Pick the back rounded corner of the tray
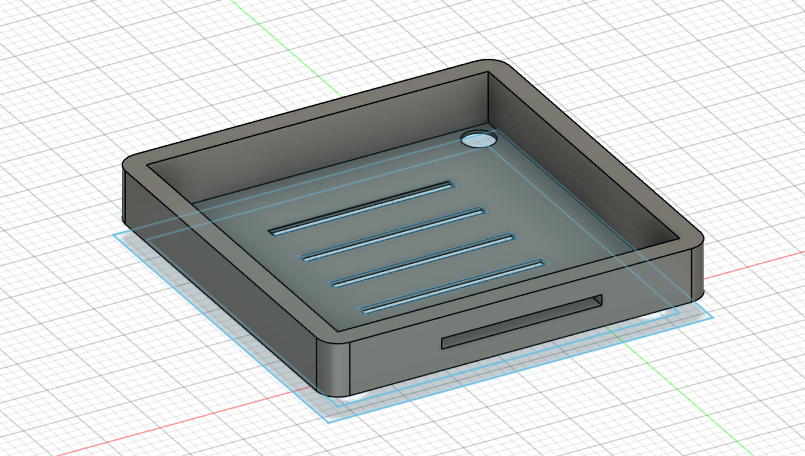The width and height of the screenshot is (805, 456). coord(497,68)
